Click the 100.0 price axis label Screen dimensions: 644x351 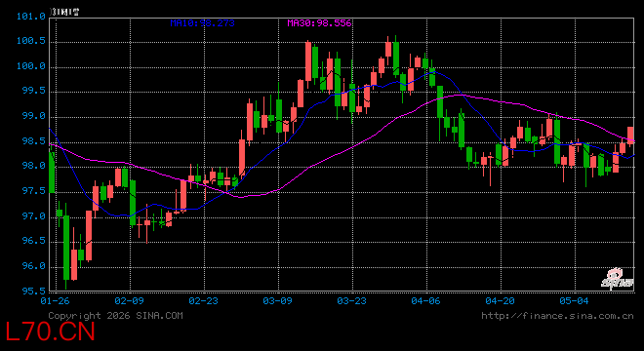(x=31, y=66)
